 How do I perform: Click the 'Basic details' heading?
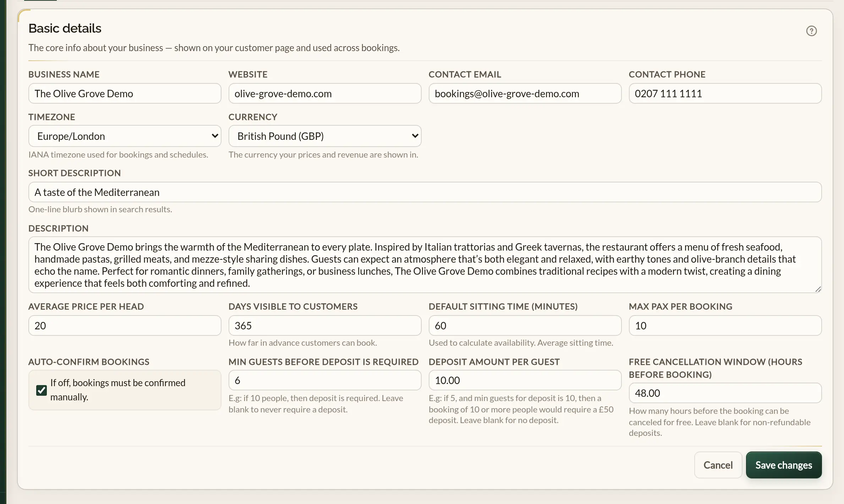[x=65, y=28]
